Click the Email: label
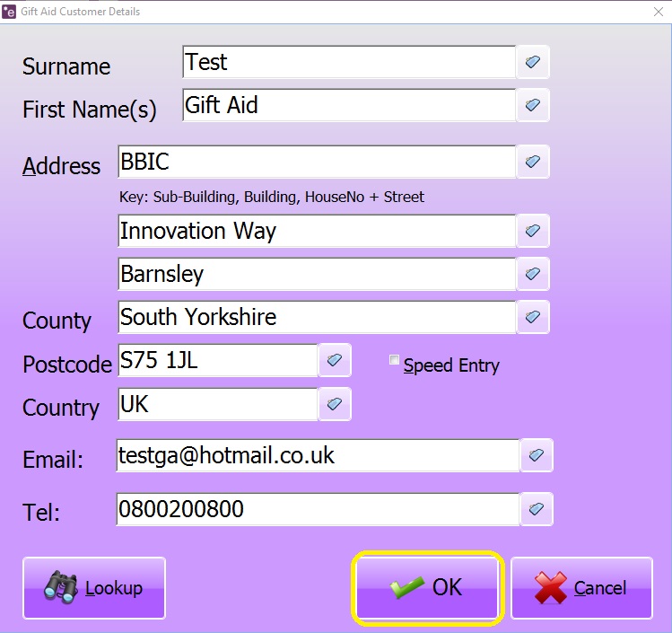The width and height of the screenshot is (672, 633). click(53, 460)
